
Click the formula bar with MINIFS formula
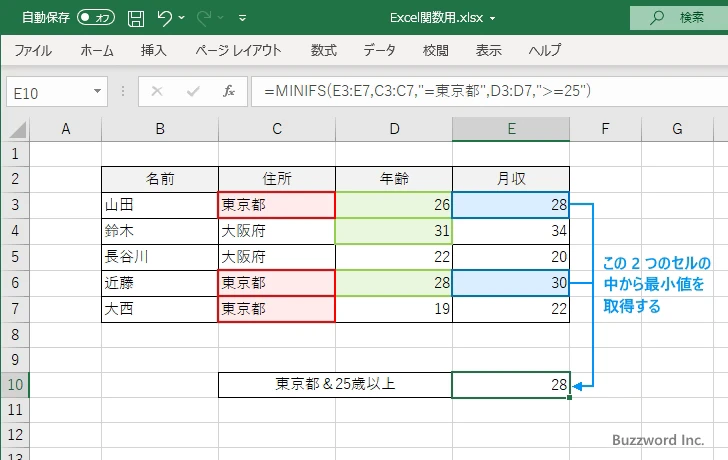point(489,91)
